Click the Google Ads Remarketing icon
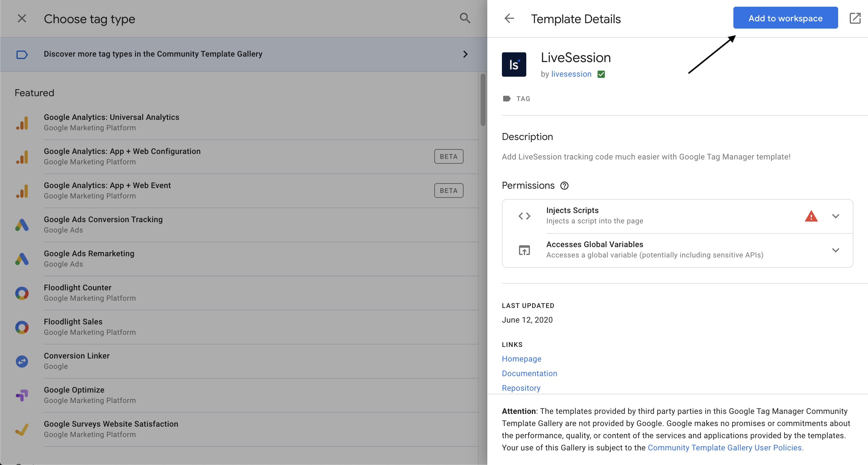 22,259
